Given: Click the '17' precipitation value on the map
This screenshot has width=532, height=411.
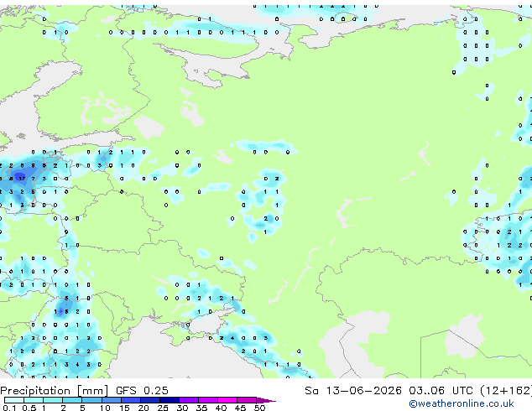Looking at the screenshot, I should point(22,179).
